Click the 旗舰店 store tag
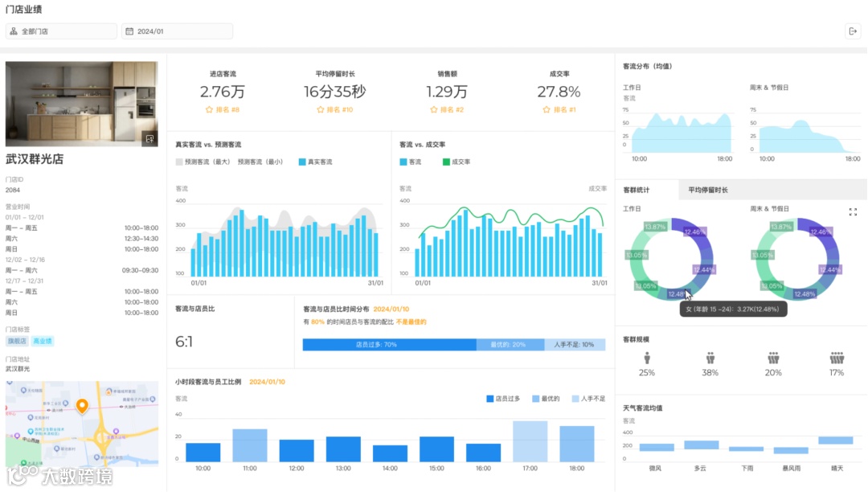Screen dimensions: 868x492 tap(17, 342)
